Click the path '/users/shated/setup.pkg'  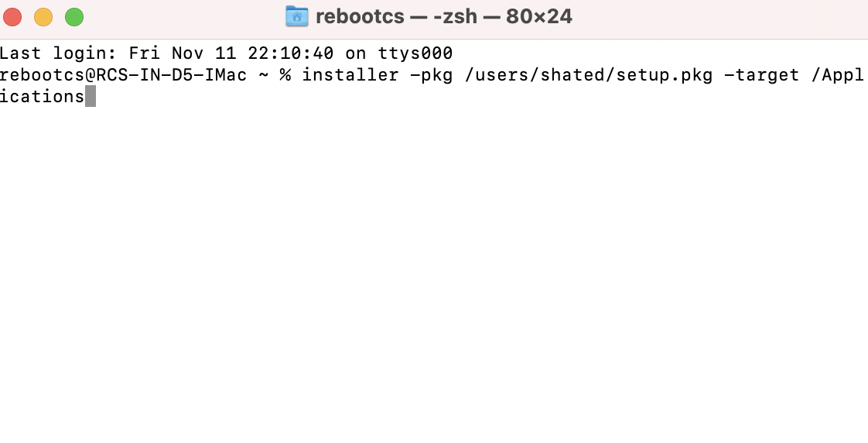(589, 75)
